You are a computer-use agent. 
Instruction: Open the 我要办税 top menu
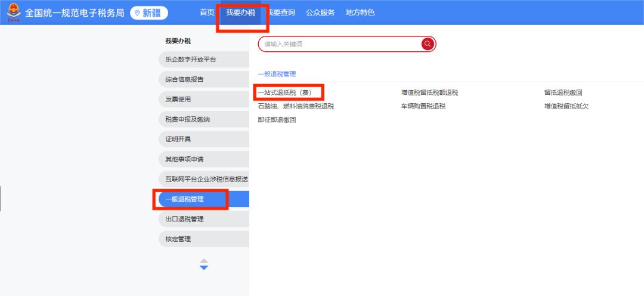click(240, 13)
